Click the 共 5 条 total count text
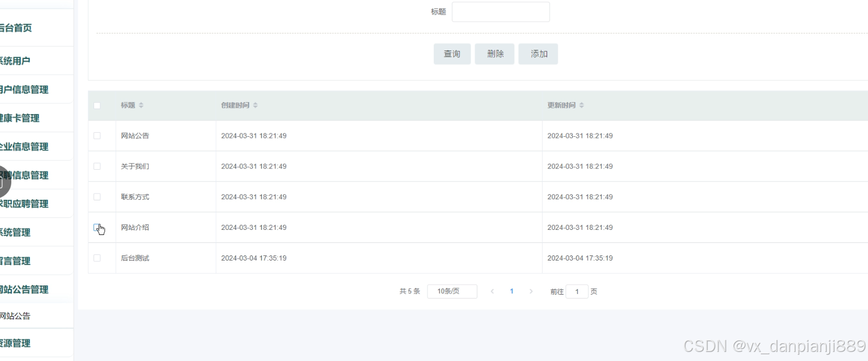 pyautogui.click(x=409, y=291)
